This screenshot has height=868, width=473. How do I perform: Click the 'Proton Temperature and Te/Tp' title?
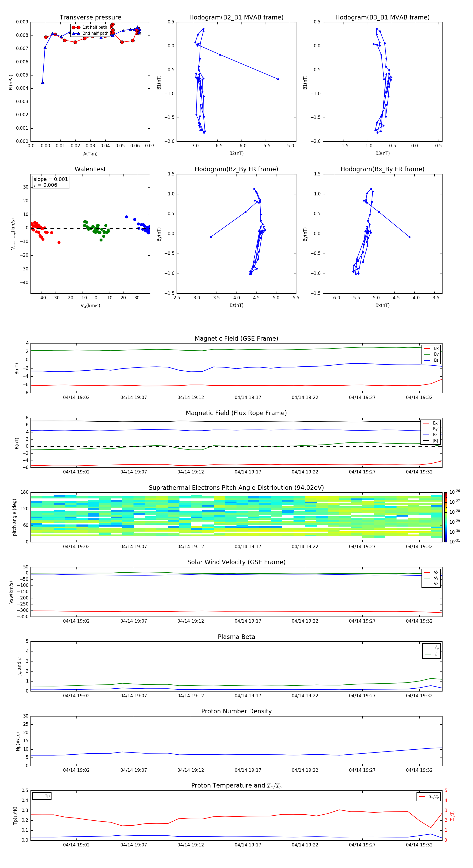click(236, 786)
